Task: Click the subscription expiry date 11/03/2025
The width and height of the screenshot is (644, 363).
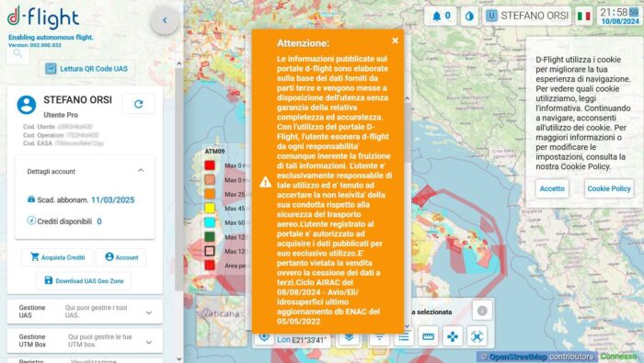Action: click(113, 200)
